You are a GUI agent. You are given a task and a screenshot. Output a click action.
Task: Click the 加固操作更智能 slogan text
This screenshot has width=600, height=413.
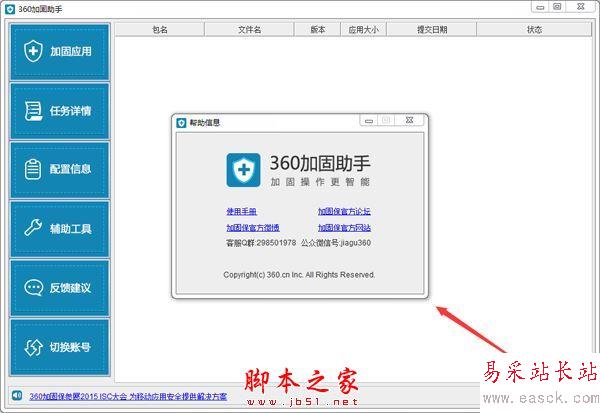[320, 182]
